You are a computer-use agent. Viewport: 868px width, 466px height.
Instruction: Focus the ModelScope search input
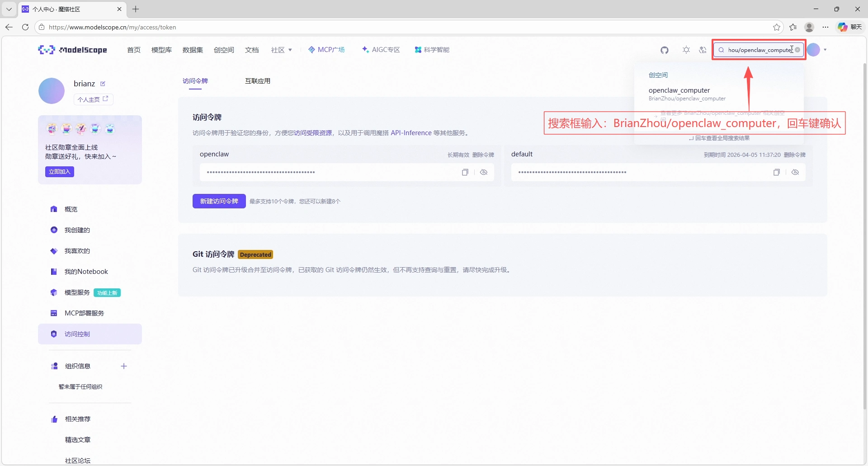pyautogui.click(x=759, y=50)
